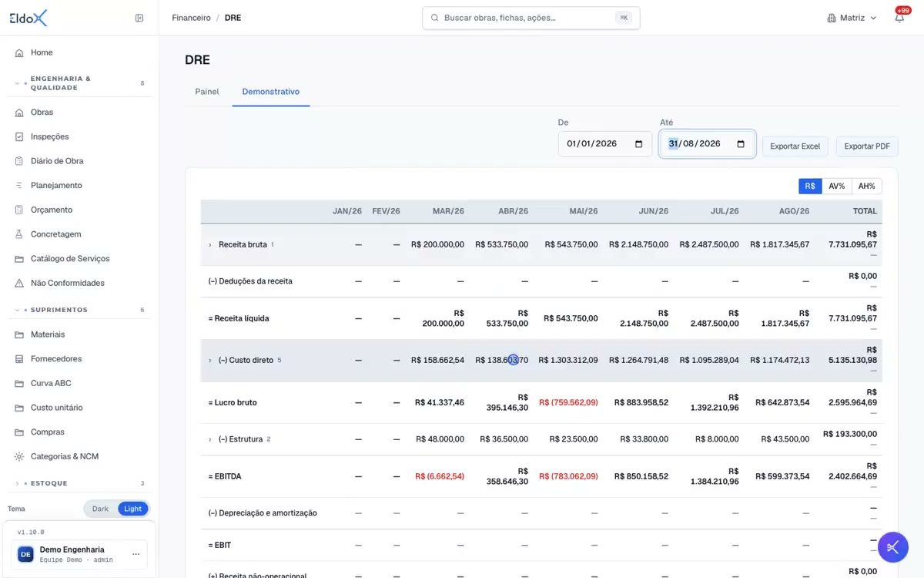Switch theme to Light
924x578 pixels.
click(x=132, y=509)
